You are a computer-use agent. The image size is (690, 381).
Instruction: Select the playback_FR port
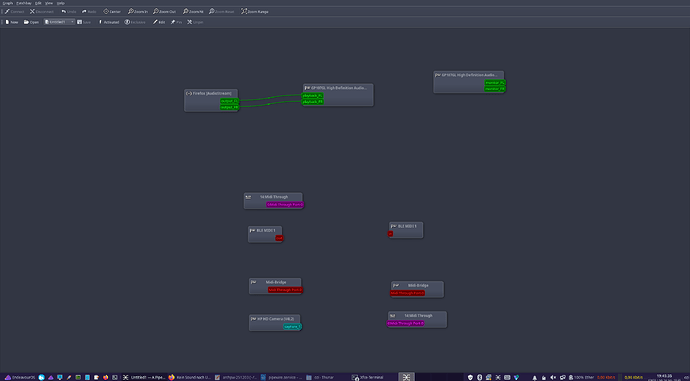(x=312, y=102)
